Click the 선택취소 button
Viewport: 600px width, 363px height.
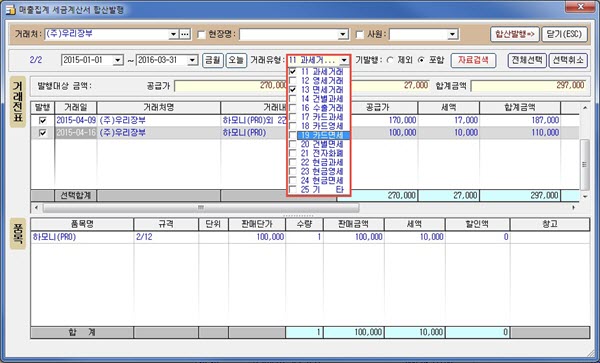click(568, 60)
